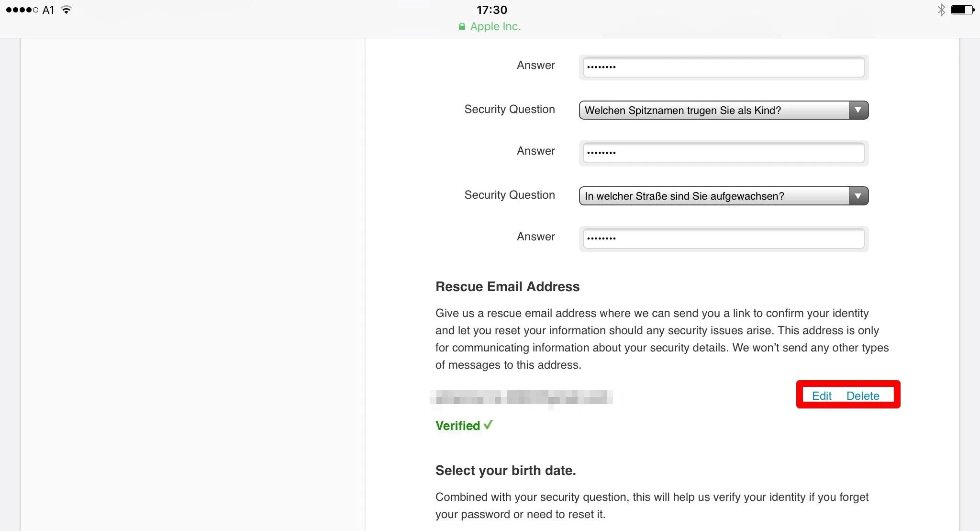Focus the Answer field below Spitznamen question
980x531 pixels.
[x=723, y=153]
